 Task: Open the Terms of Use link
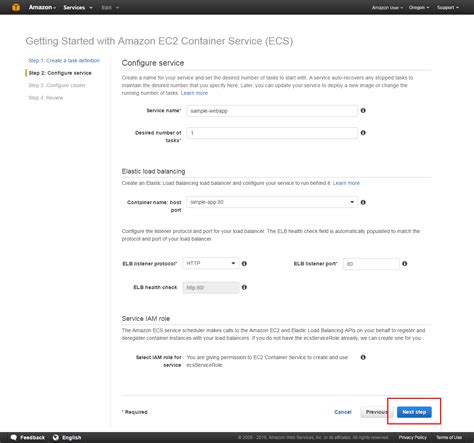[449, 437]
